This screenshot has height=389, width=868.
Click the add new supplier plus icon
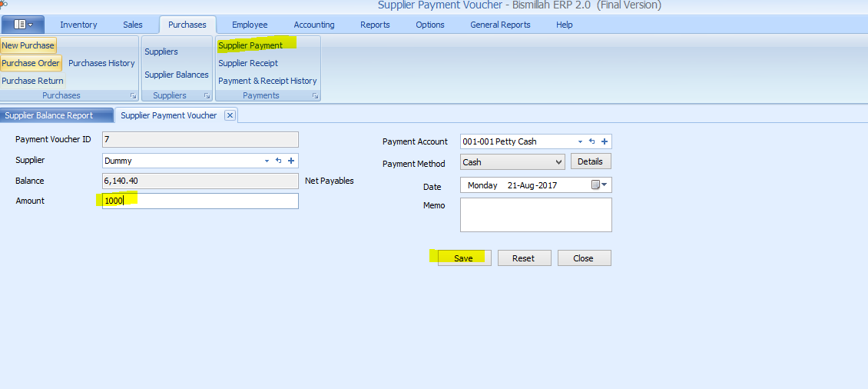tap(291, 161)
